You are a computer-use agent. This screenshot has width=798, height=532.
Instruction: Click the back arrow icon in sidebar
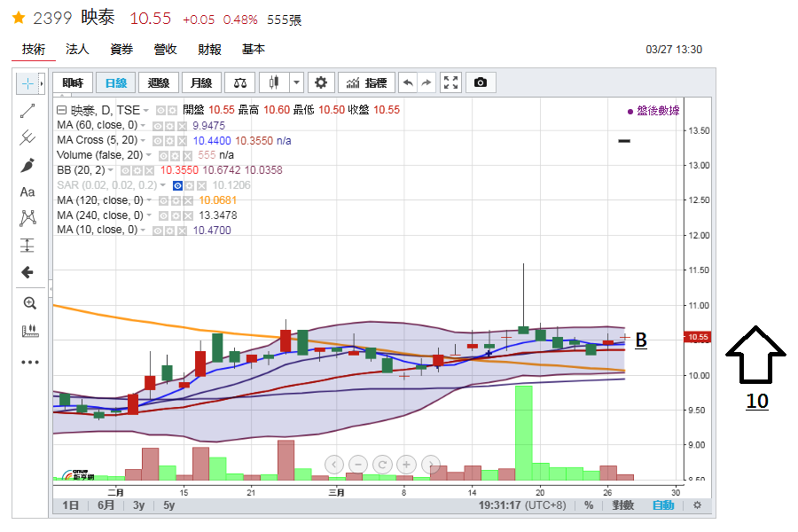click(27, 272)
